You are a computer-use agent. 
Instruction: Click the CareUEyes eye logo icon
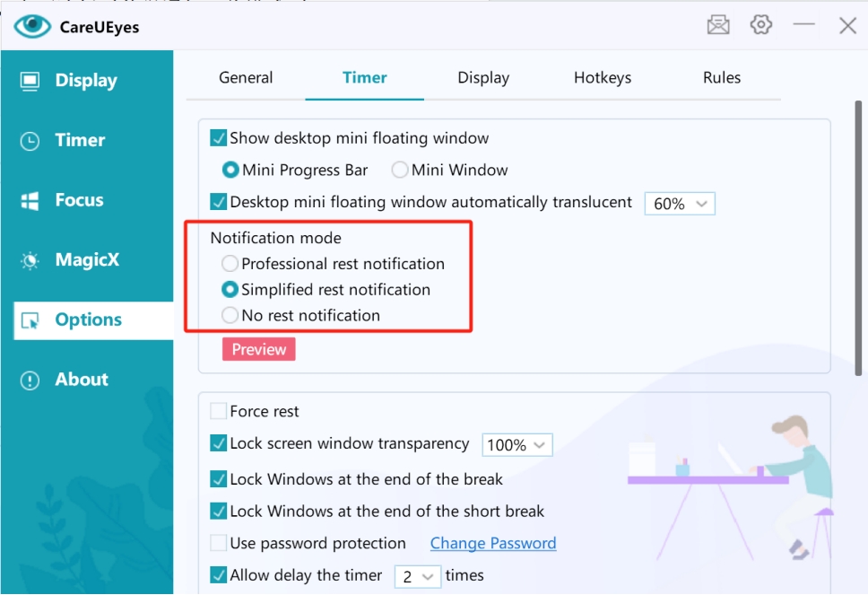click(32, 26)
